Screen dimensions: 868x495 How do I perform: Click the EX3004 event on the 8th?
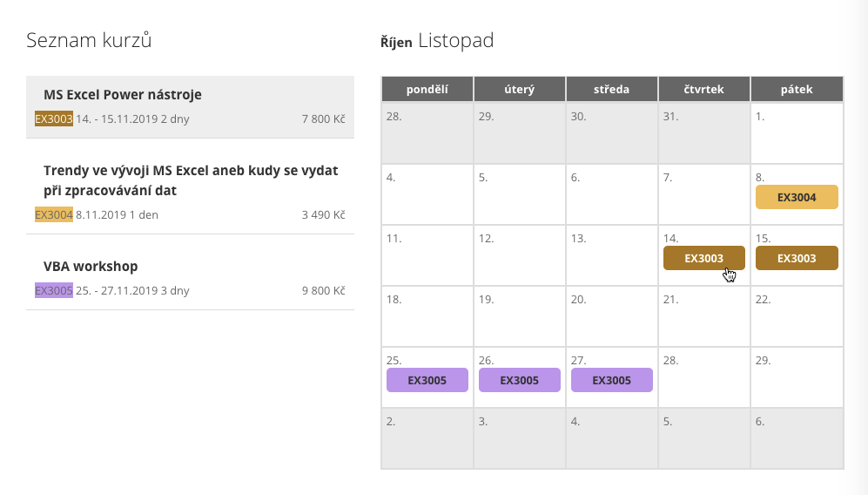click(x=797, y=197)
